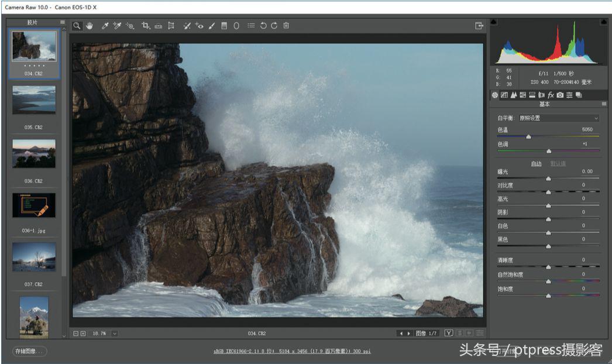Open the zoom level percentage dropdown
The height and width of the screenshot is (364, 612).
pos(114,333)
